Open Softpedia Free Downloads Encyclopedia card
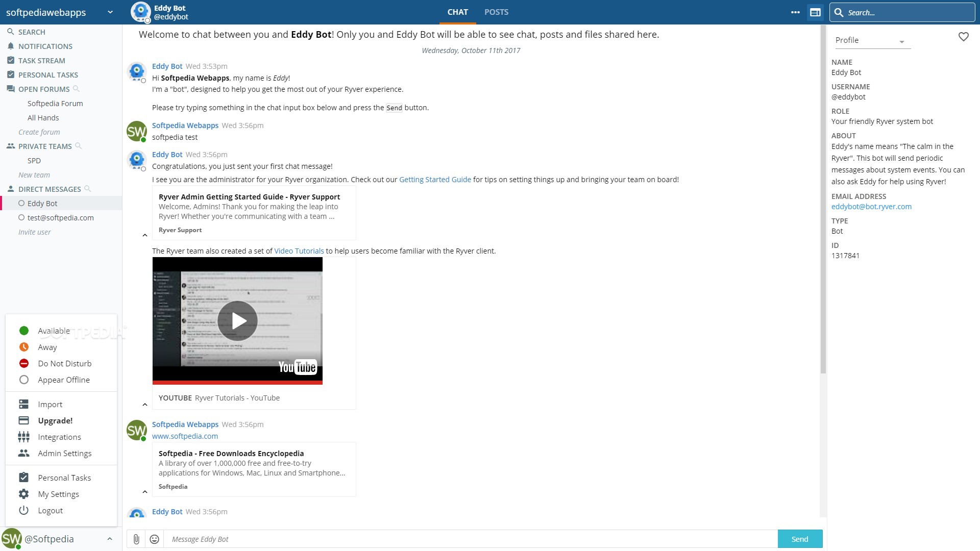Image resolution: width=980 pixels, height=551 pixels. (x=254, y=469)
